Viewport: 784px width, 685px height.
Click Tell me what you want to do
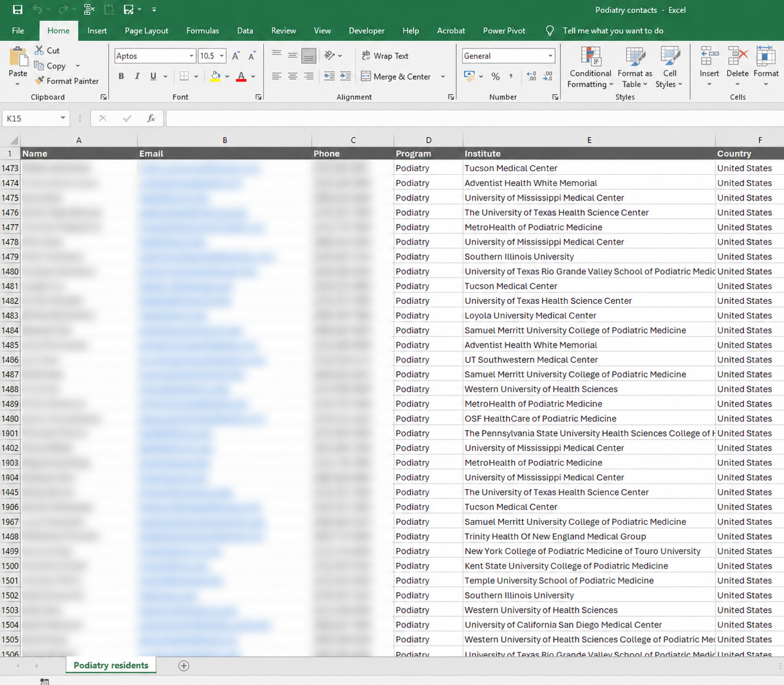click(x=613, y=30)
